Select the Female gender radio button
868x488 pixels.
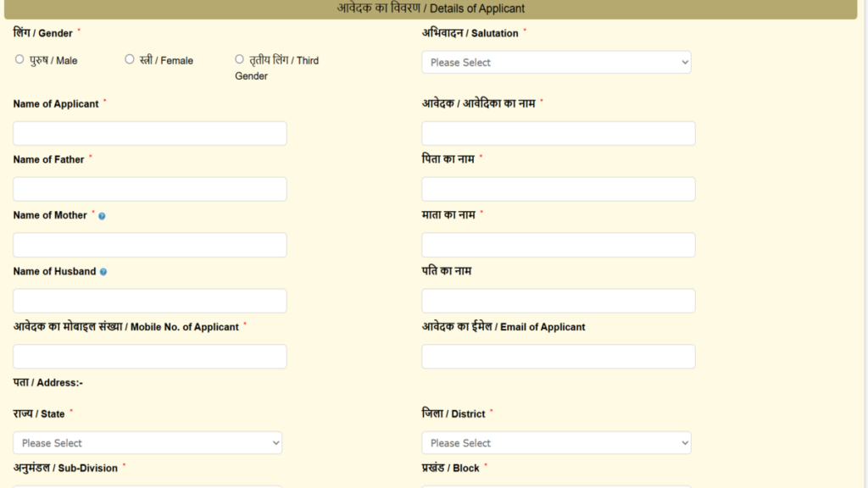click(x=130, y=59)
